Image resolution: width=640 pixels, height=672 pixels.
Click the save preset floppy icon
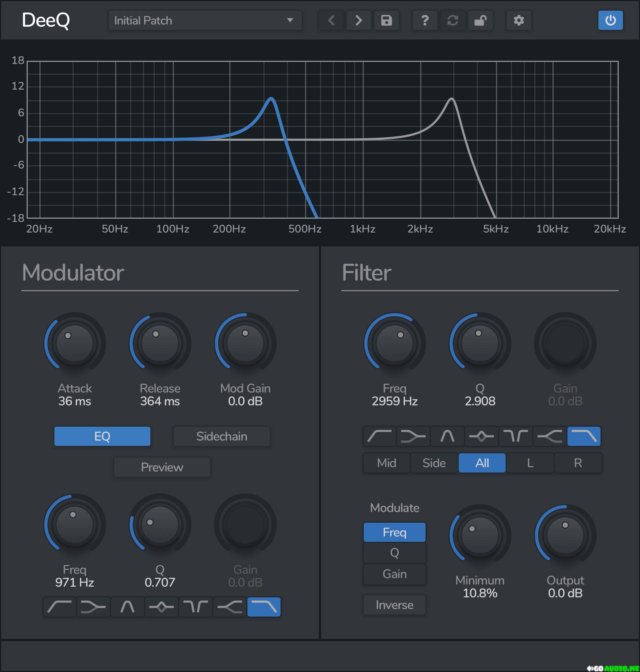click(386, 21)
